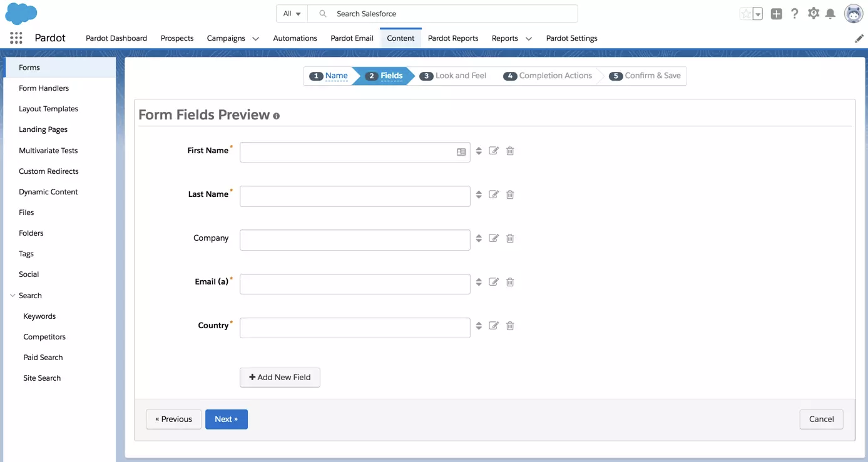Click the edit pencil for First Name field
The height and width of the screenshot is (462, 868).
[494, 151]
